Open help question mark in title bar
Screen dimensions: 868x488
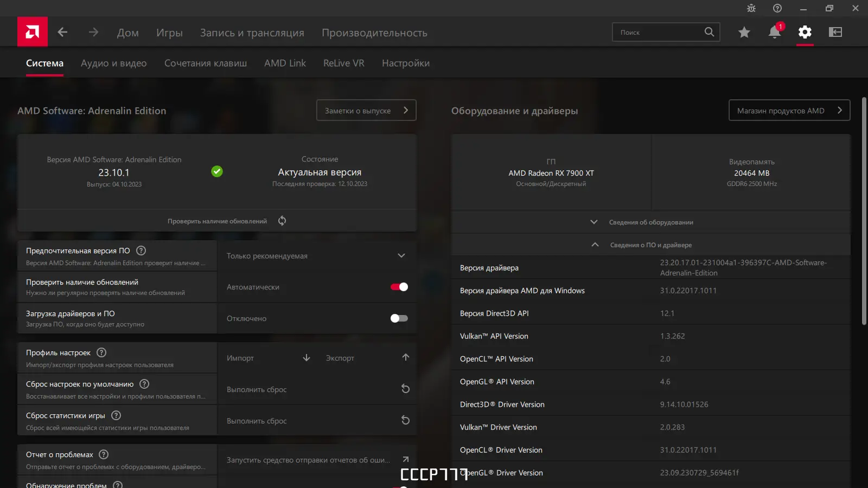coord(777,8)
